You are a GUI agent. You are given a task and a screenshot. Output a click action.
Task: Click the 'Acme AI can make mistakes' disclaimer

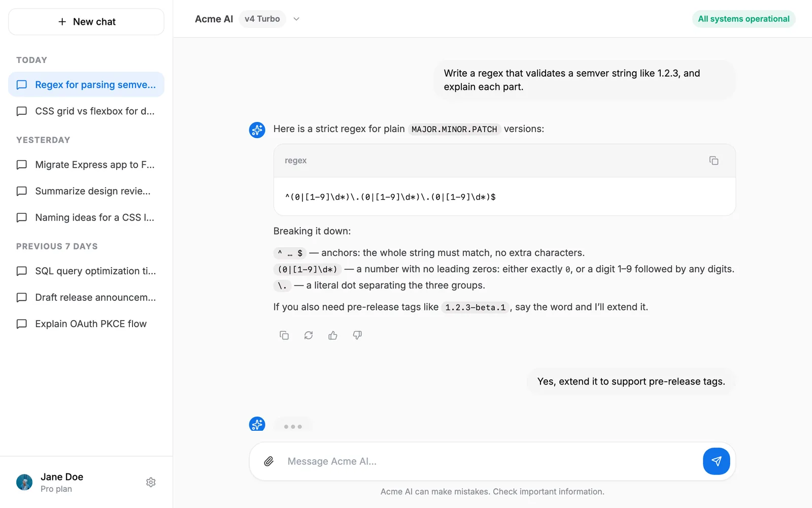(492, 492)
